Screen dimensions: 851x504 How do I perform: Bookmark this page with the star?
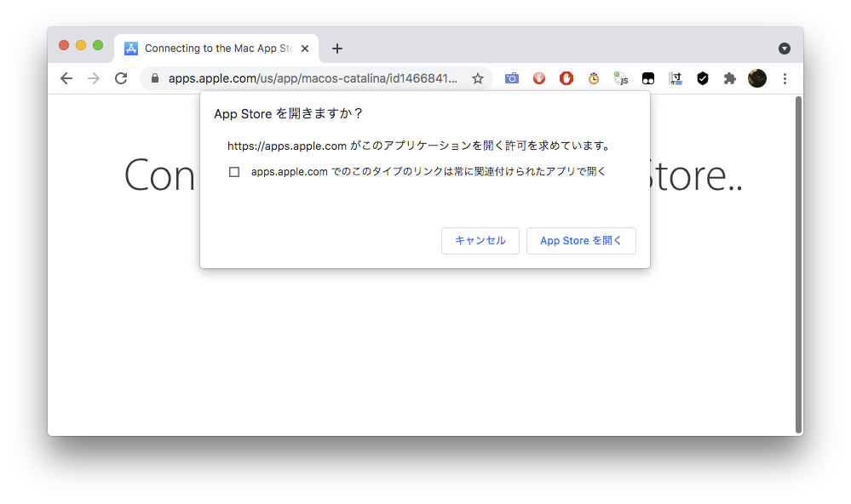pyautogui.click(x=478, y=78)
